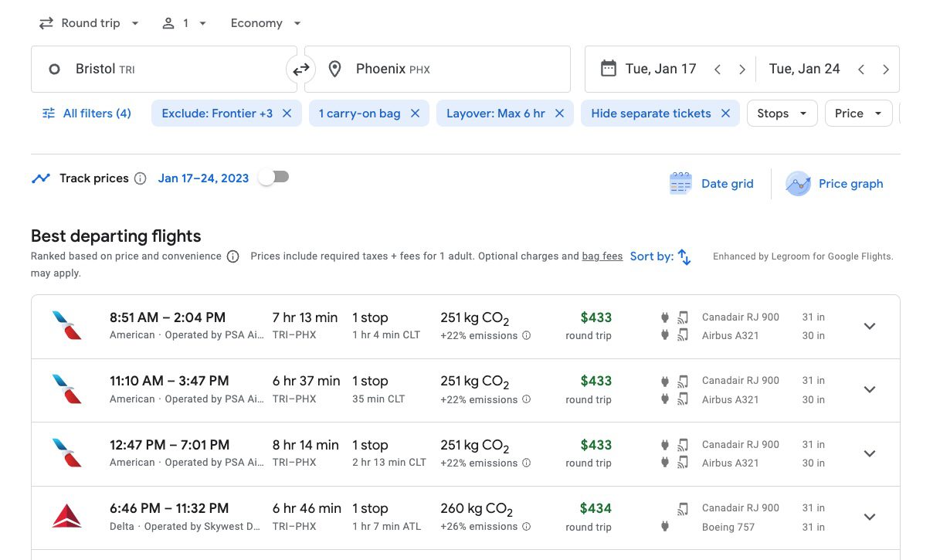940x560 pixels.
Task: Open the Economy cabin class selector
Action: [x=264, y=22]
